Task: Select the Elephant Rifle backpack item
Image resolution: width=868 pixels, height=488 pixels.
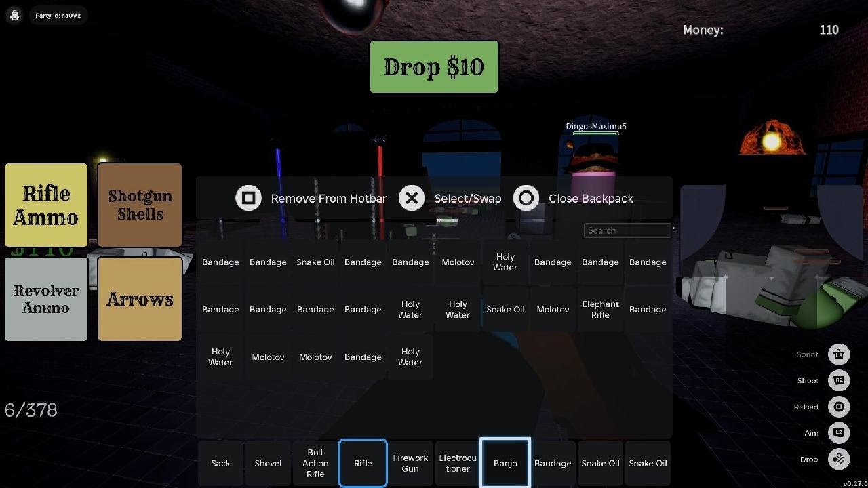Action: (x=600, y=309)
